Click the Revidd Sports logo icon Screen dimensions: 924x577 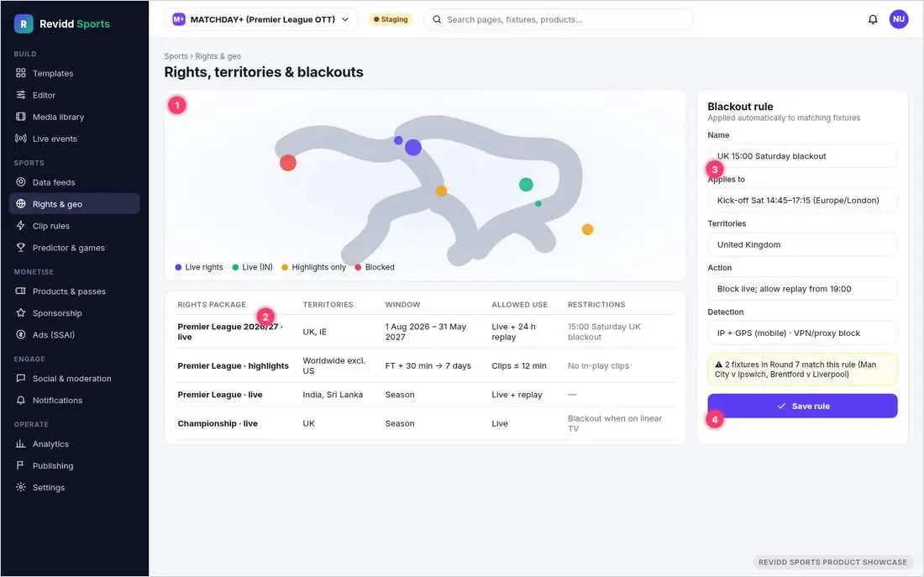[24, 24]
